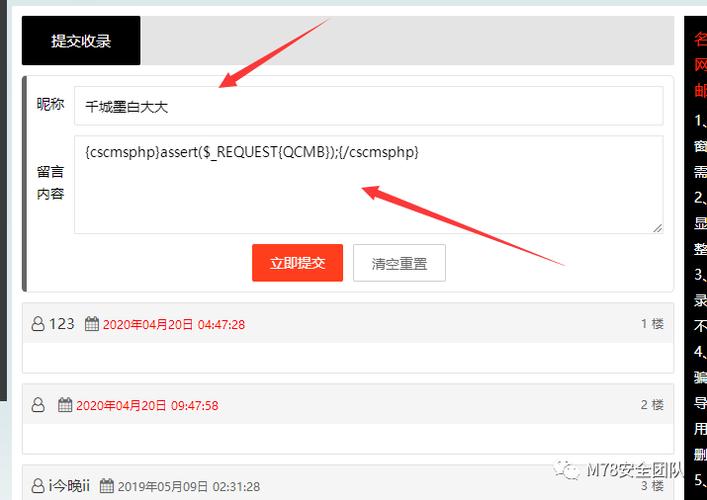
Task: Click user icon in the 2 楼 comment
Action: (x=38, y=405)
